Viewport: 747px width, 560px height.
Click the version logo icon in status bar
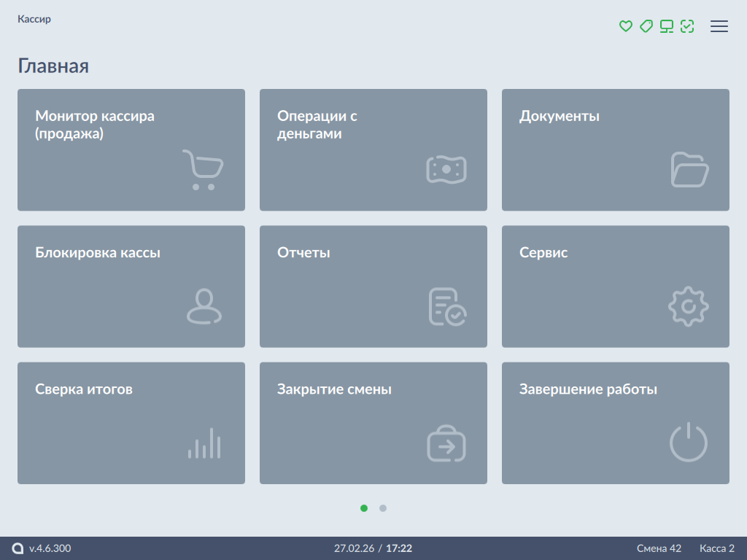pyautogui.click(x=18, y=548)
